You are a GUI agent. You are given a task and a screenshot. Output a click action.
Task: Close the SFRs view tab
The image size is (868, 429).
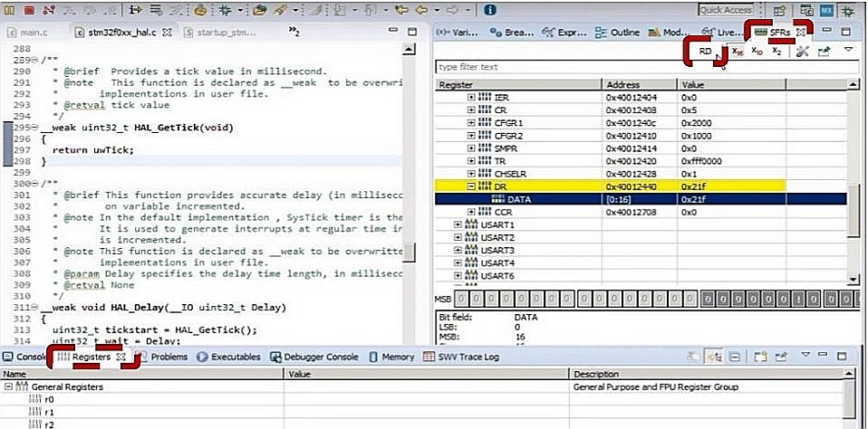click(800, 32)
